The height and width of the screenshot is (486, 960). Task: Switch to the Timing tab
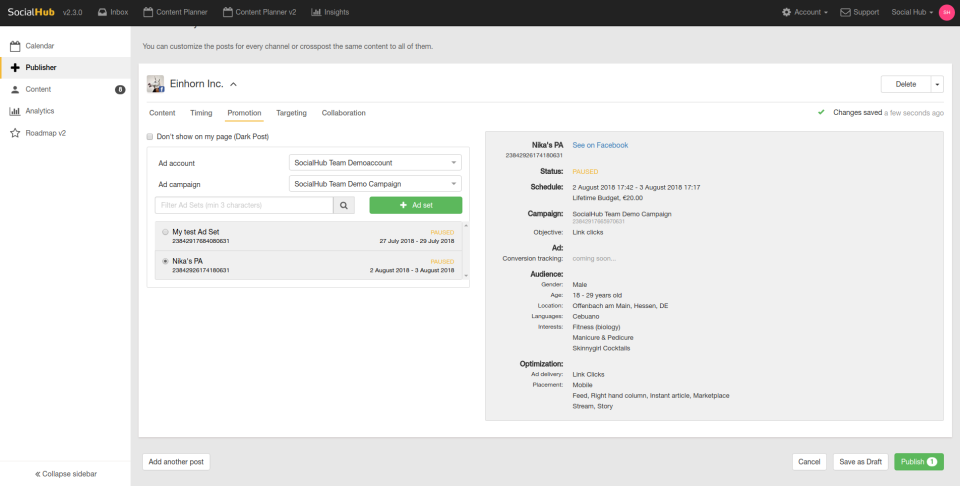coord(201,113)
